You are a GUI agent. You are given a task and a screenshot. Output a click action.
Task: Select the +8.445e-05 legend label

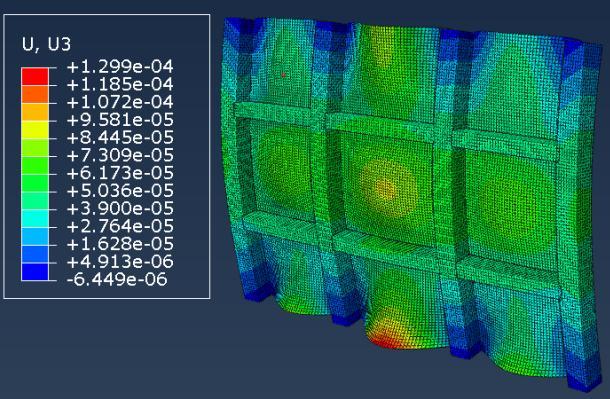tap(120, 138)
